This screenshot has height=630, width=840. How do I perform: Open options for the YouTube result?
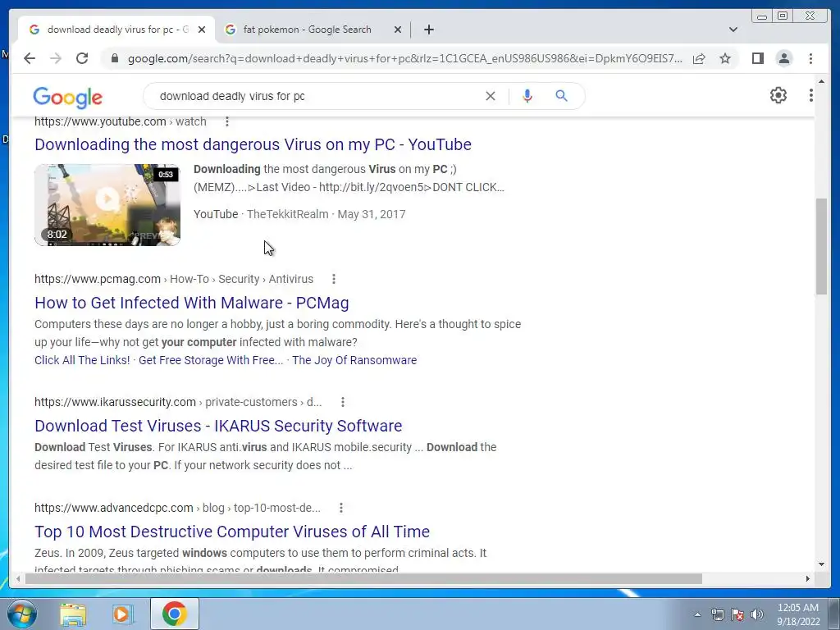(227, 121)
